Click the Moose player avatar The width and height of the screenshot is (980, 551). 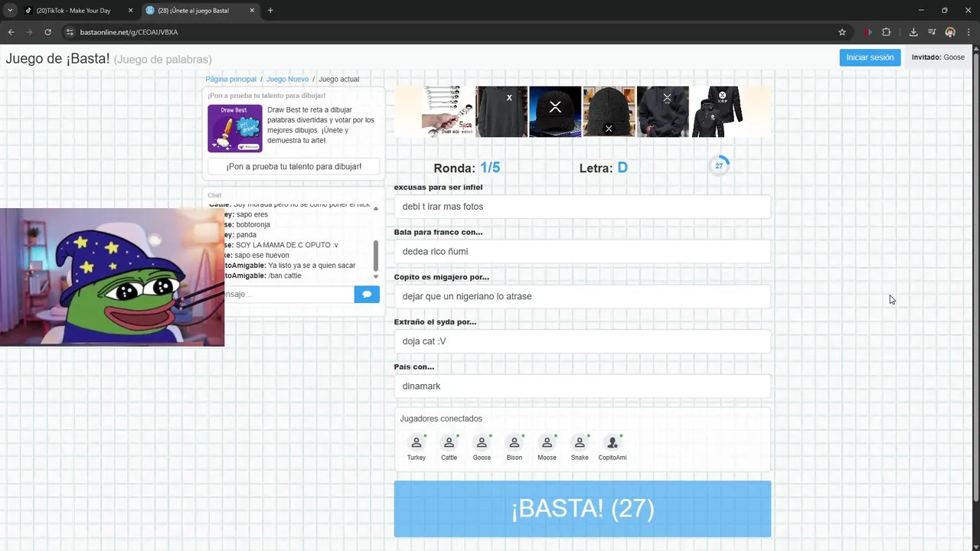click(x=547, y=443)
